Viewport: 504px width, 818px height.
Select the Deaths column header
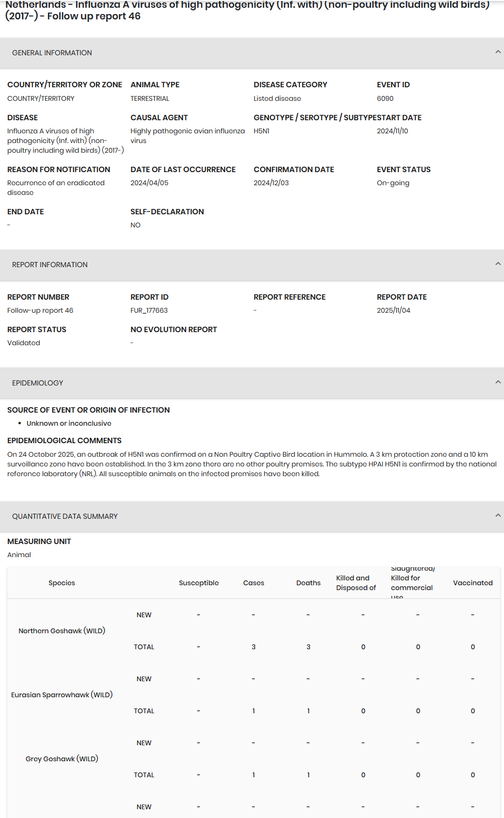pyautogui.click(x=308, y=583)
